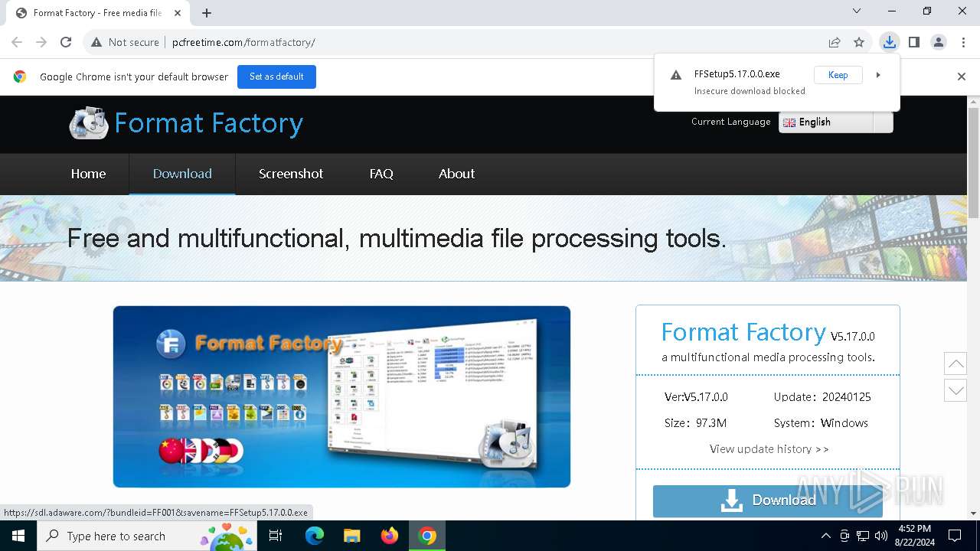Image resolution: width=980 pixels, height=551 pixels.
Task: Open Task View on the taskbar
Action: [x=276, y=536]
